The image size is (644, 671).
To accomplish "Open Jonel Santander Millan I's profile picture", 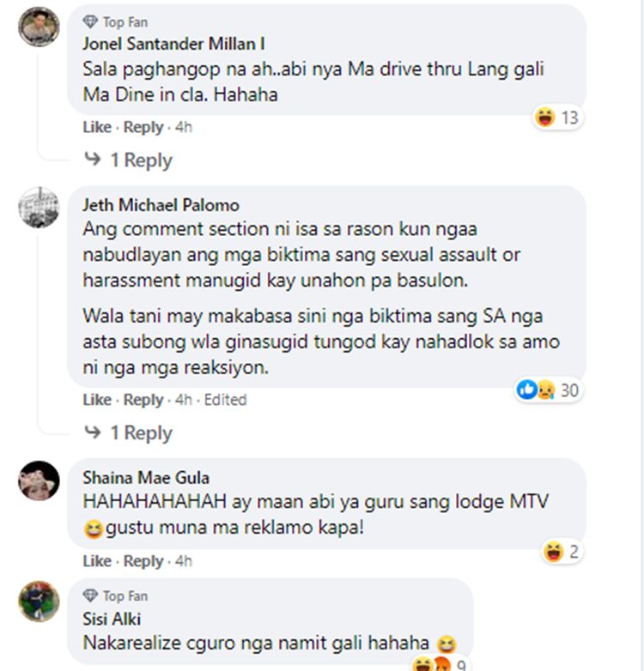I will click(x=39, y=26).
